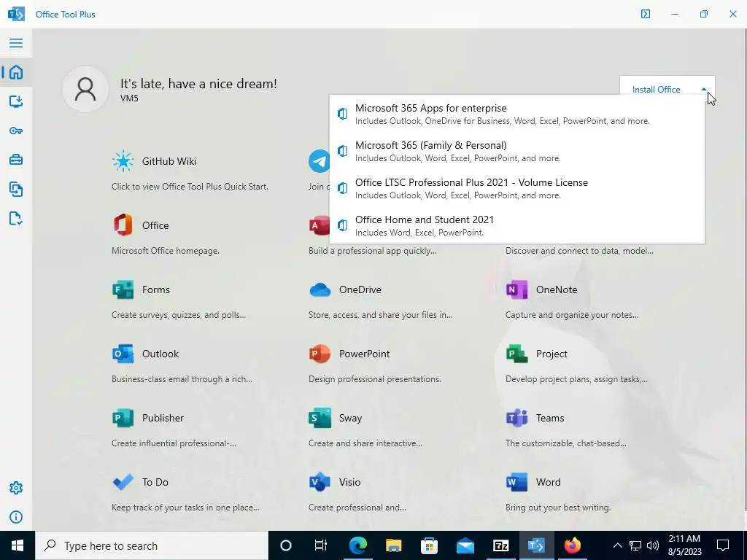This screenshot has width=747, height=560.
Task: Click the Outlook app icon
Action: (123, 354)
